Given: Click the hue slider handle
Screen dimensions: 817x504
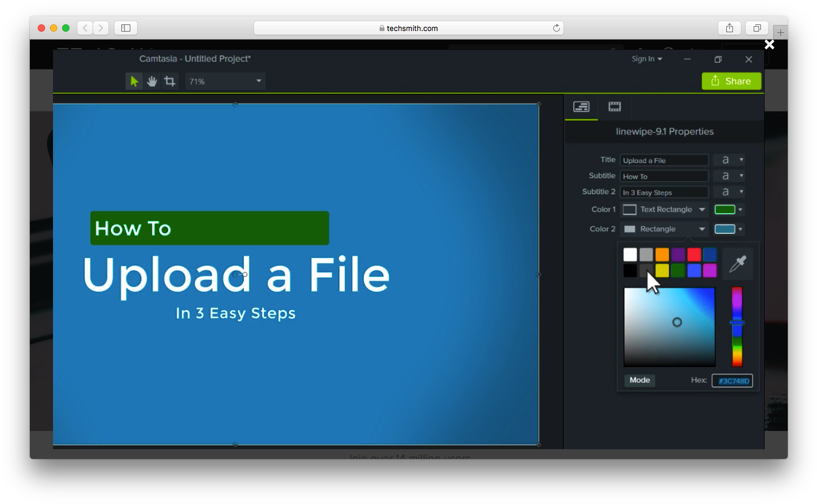Looking at the screenshot, I should point(737,322).
